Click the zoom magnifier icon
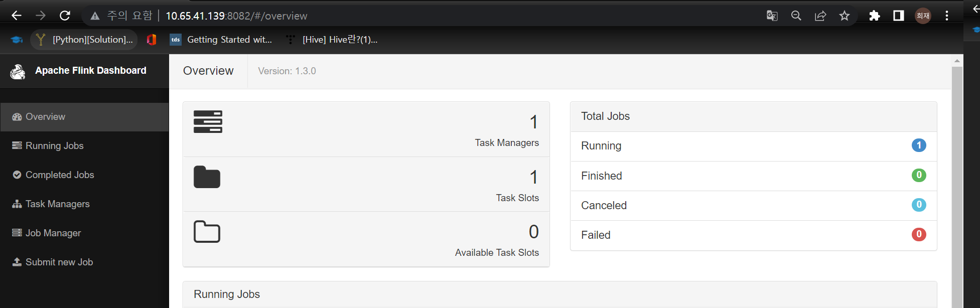Screen dimensions: 980x308 tap(796, 16)
